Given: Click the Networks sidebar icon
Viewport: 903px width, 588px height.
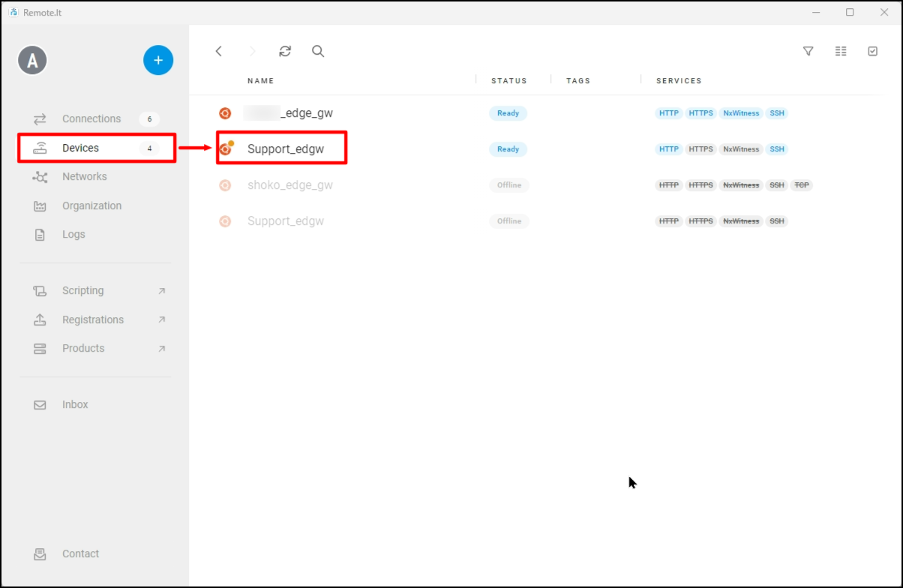Looking at the screenshot, I should (39, 176).
